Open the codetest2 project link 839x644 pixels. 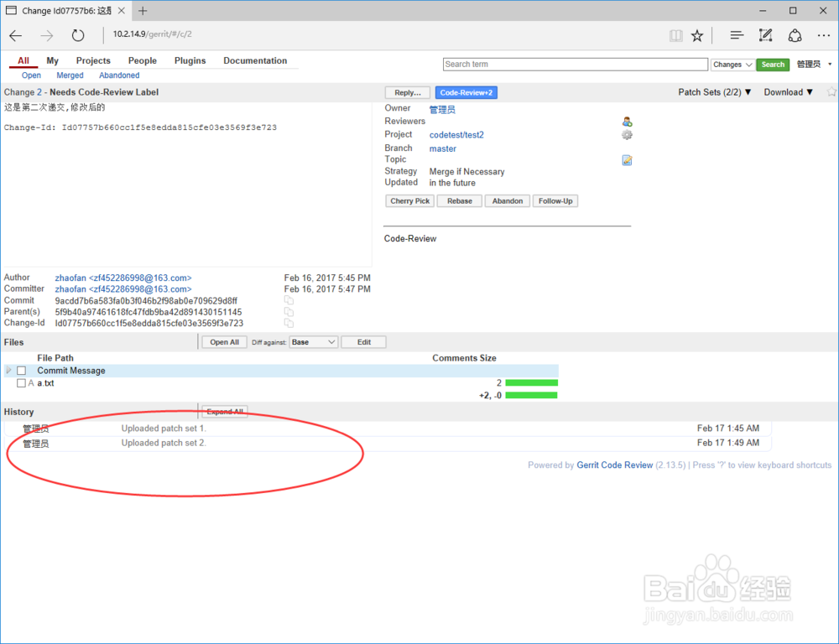click(456, 134)
